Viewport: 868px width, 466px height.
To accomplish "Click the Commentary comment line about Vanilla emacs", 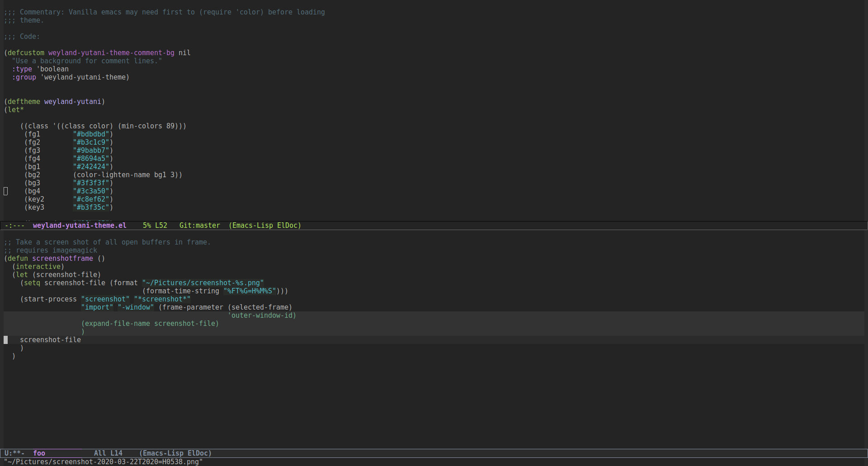I will [x=165, y=12].
